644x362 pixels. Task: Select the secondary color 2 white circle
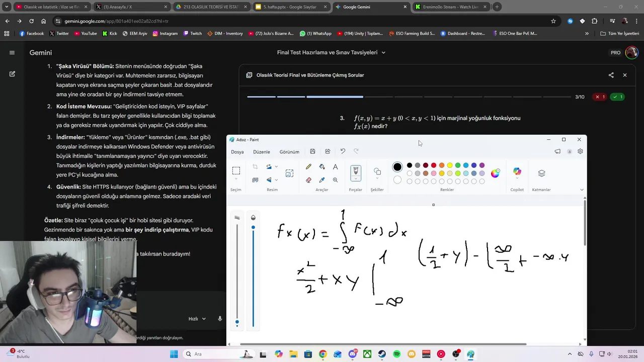tap(397, 179)
